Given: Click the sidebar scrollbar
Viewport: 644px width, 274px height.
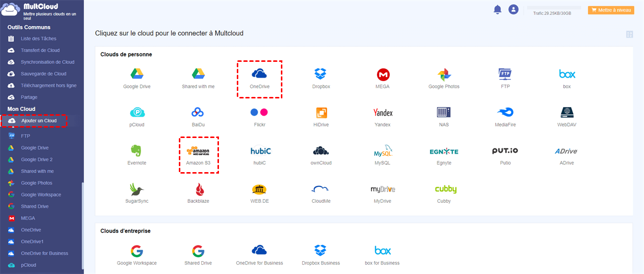Looking at the screenshot, I should (x=82, y=225).
